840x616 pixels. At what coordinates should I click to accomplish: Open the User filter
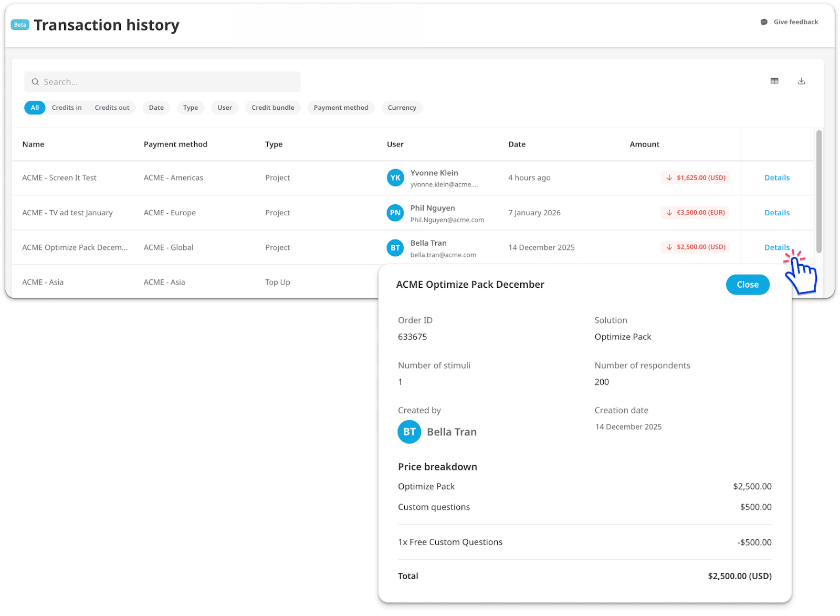tap(225, 108)
